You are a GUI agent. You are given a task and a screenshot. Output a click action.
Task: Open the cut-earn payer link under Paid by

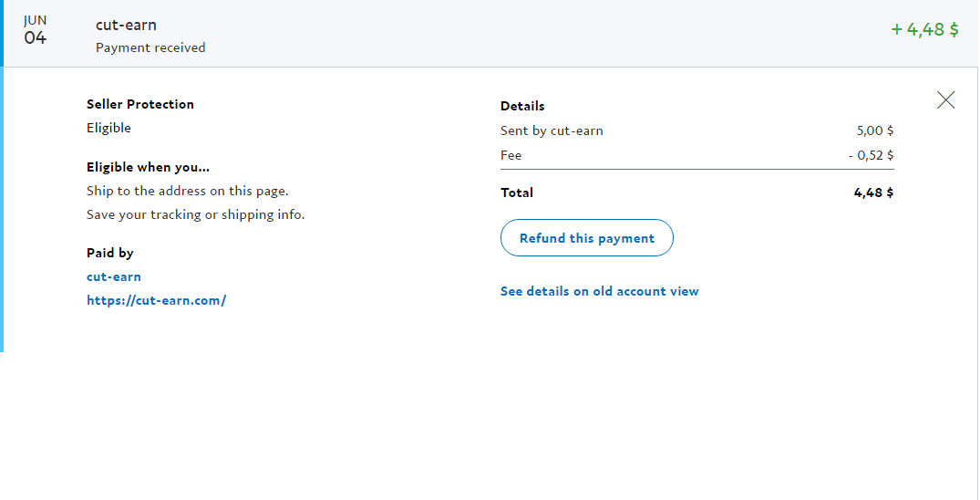pos(114,276)
